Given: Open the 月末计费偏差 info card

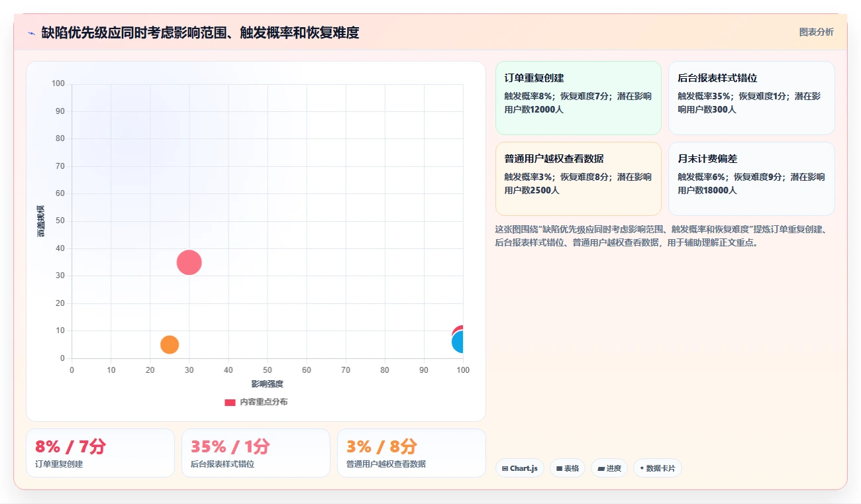Looking at the screenshot, I should (x=751, y=179).
